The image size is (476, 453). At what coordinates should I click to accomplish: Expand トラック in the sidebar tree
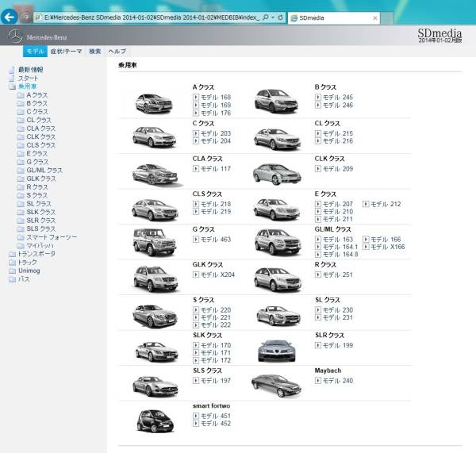(12, 263)
